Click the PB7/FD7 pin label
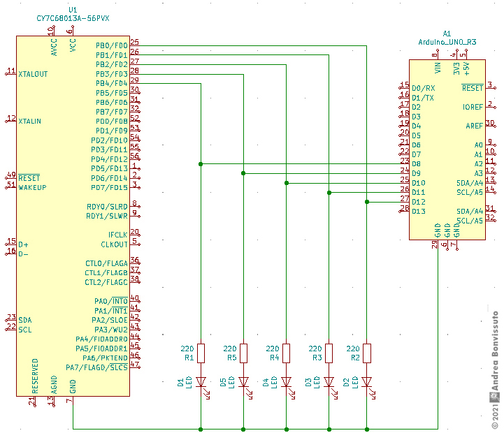The height and width of the screenshot is (433, 504). click(112, 112)
